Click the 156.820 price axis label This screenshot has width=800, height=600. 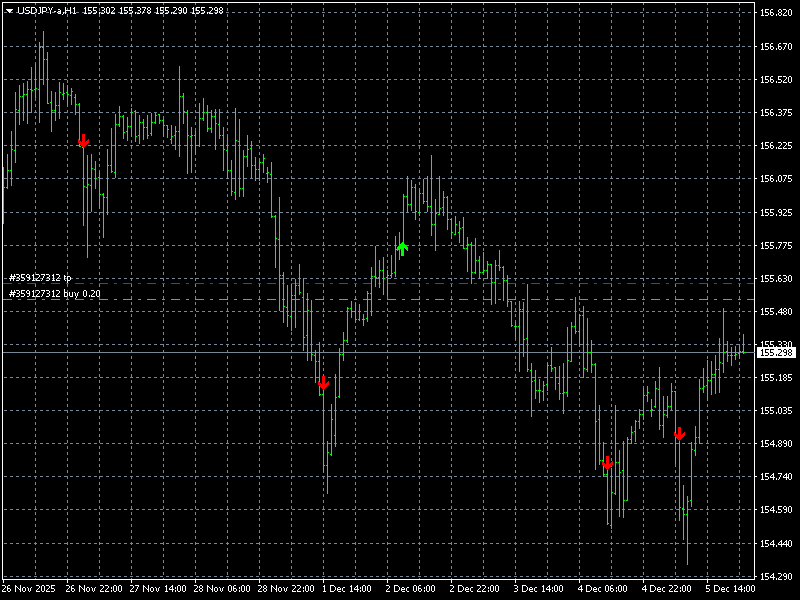(776, 13)
